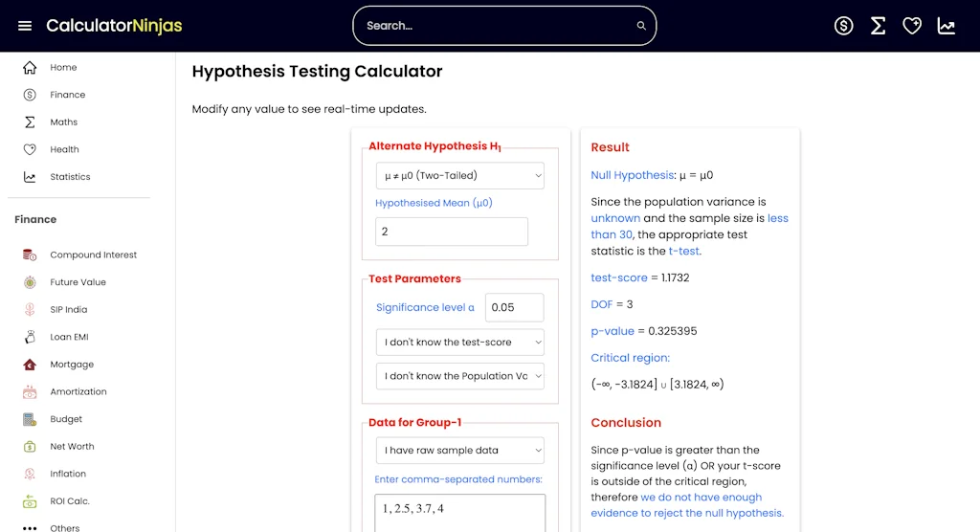
Task: Click the "Significance level α" label
Action: click(x=425, y=307)
